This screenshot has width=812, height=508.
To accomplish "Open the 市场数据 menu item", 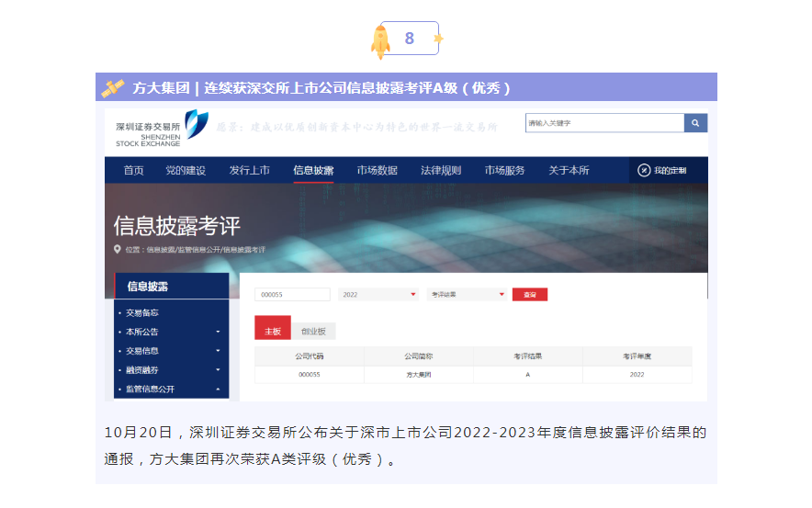I will 377,170.
